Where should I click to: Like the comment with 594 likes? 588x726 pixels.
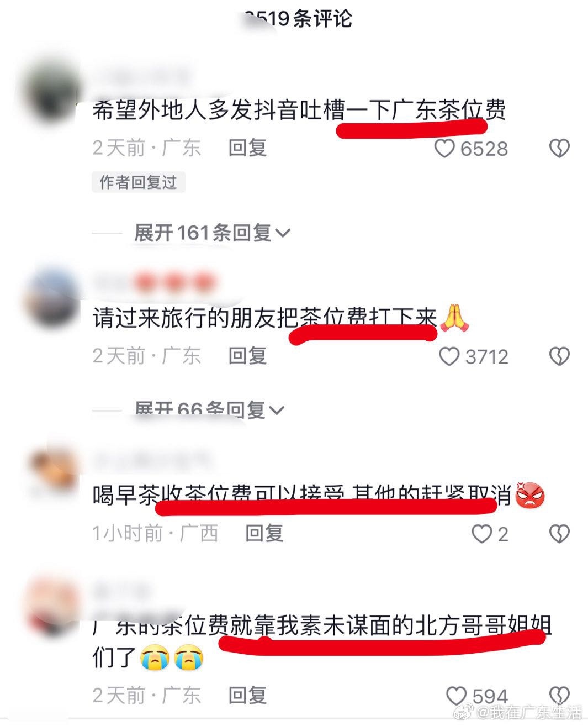pos(456,696)
